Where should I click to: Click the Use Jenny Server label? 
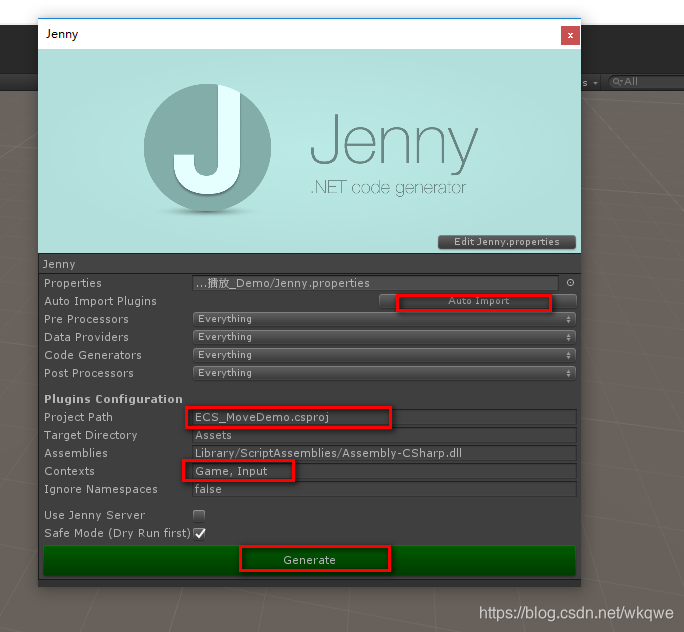95,515
